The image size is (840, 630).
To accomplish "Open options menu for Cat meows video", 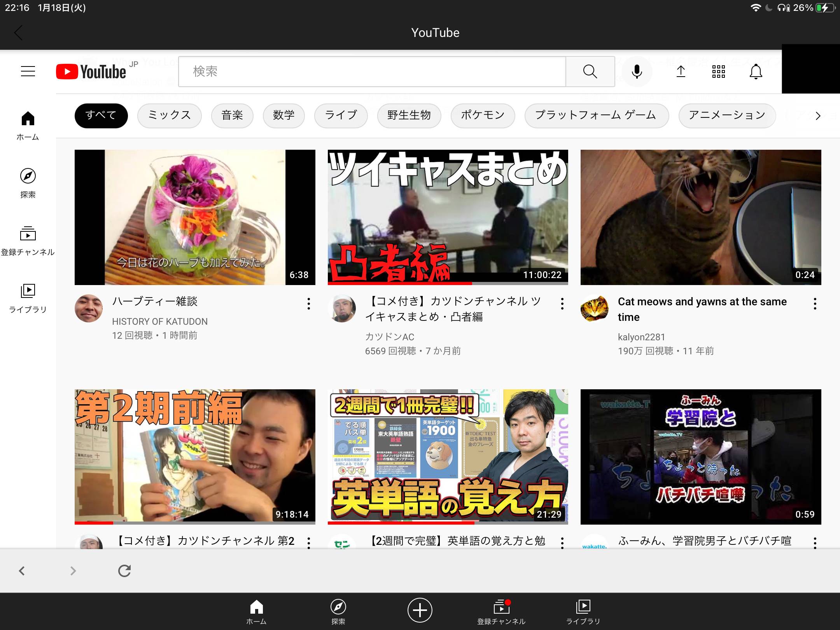I will click(x=815, y=303).
